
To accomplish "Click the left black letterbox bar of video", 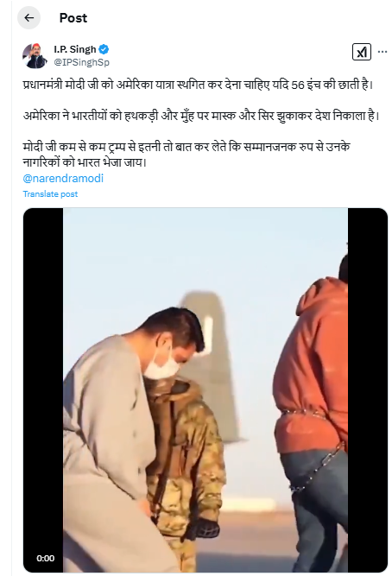I will coord(43,389).
